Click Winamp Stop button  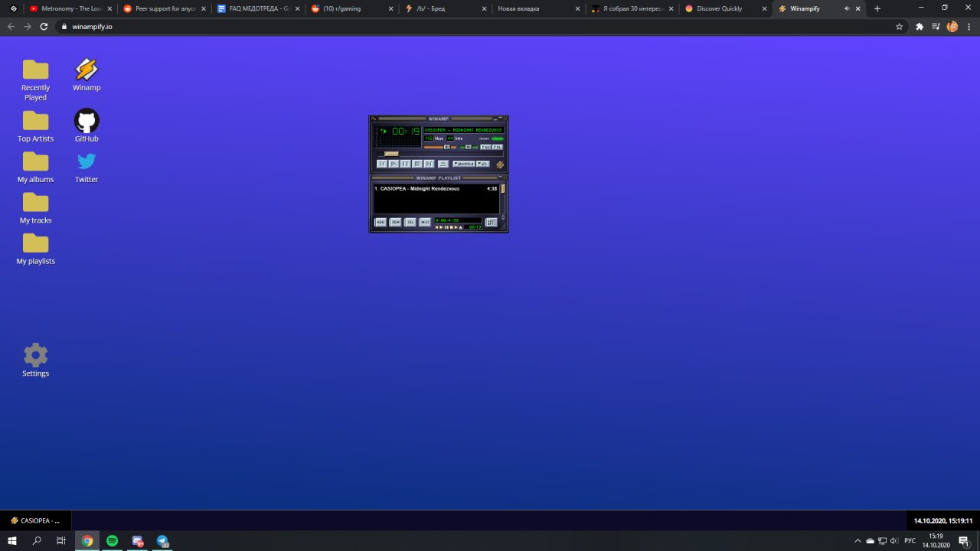click(417, 164)
